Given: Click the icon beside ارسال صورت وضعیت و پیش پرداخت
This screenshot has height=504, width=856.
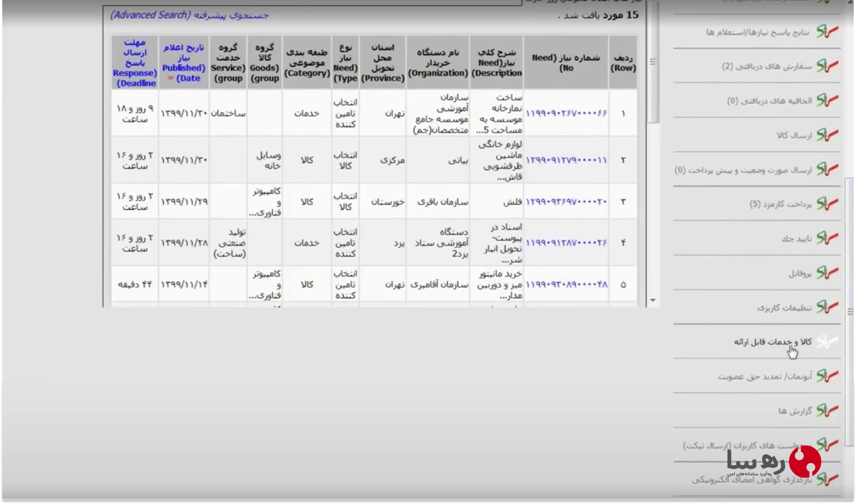Looking at the screenshot, I should (x=827, y=170).
